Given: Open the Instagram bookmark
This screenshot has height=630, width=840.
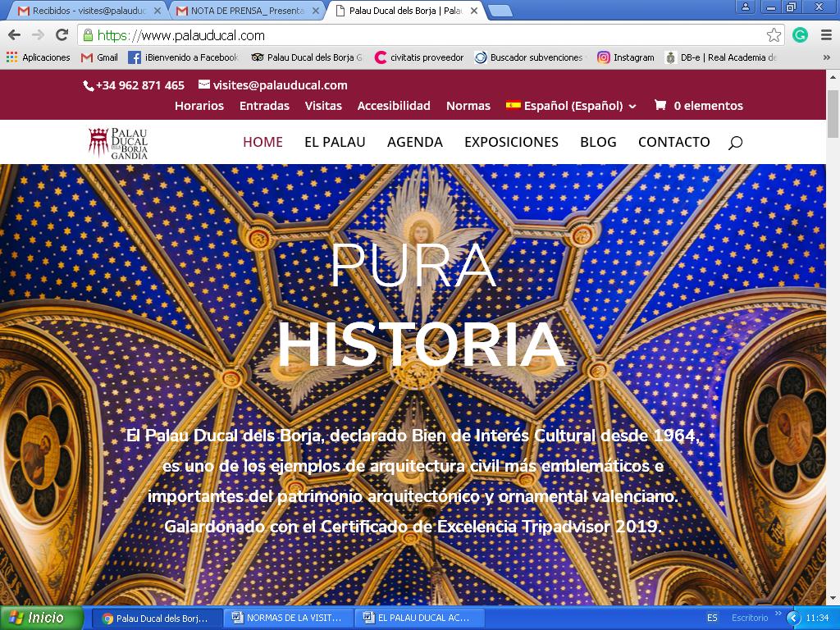Looking at the screenshot, I should (626, 57).
